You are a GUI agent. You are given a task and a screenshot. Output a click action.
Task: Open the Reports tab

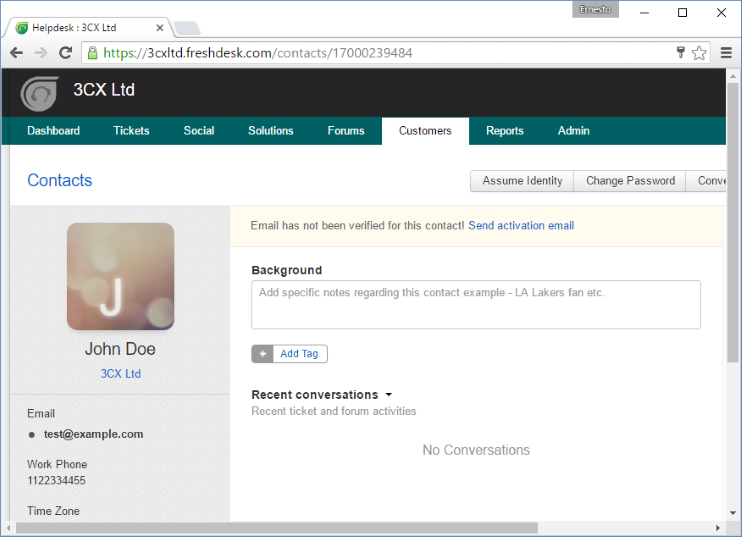click(504, 131)
